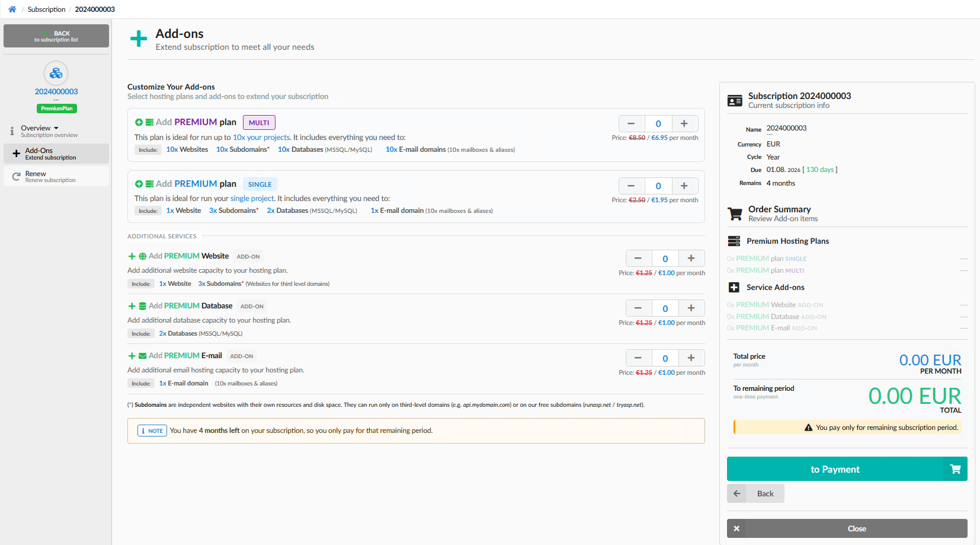The height and width of the screenshot is (545, 980).
Task: Click the envelope icon beside Add PREMIUM E-mail
Action: coord(142,355)
